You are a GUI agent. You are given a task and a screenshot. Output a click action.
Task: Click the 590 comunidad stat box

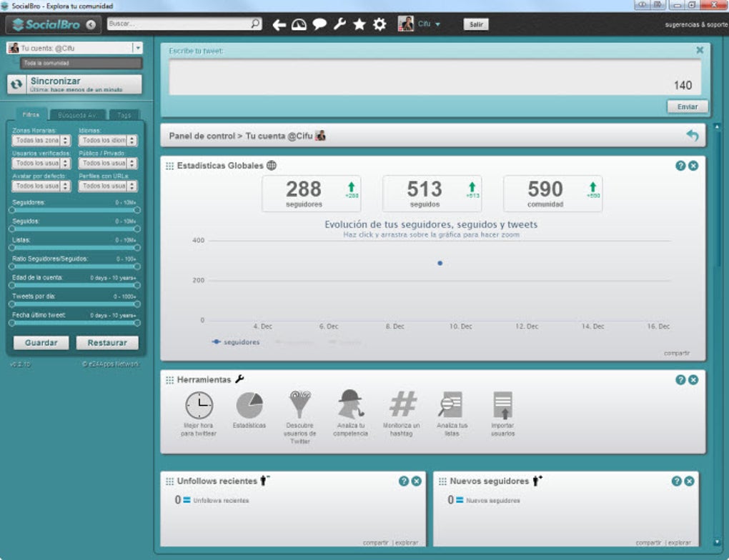pos(552,194)
